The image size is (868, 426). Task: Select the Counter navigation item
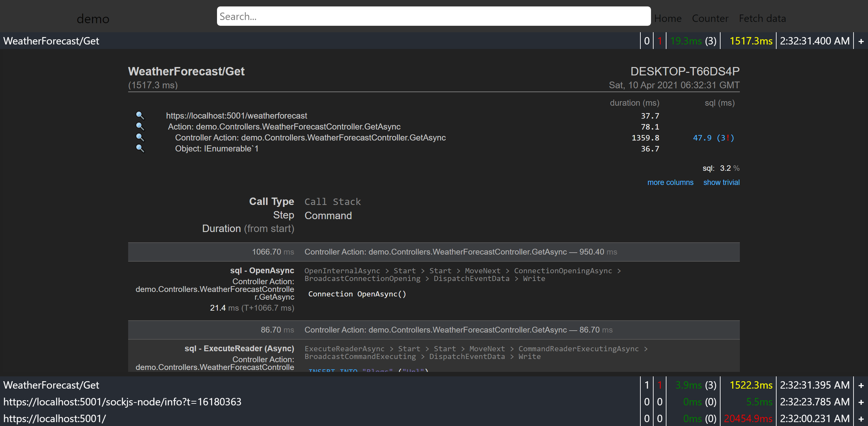tap(710, 18)
